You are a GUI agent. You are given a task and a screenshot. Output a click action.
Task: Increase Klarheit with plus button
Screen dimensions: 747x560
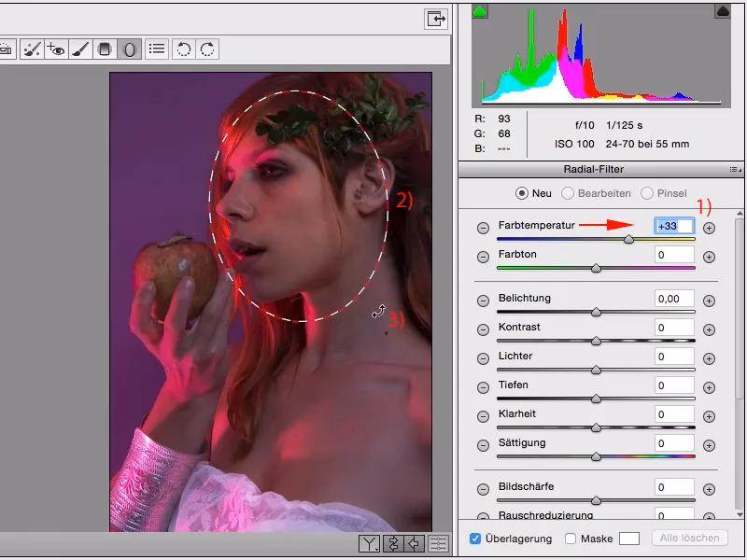tap(709, 416)
